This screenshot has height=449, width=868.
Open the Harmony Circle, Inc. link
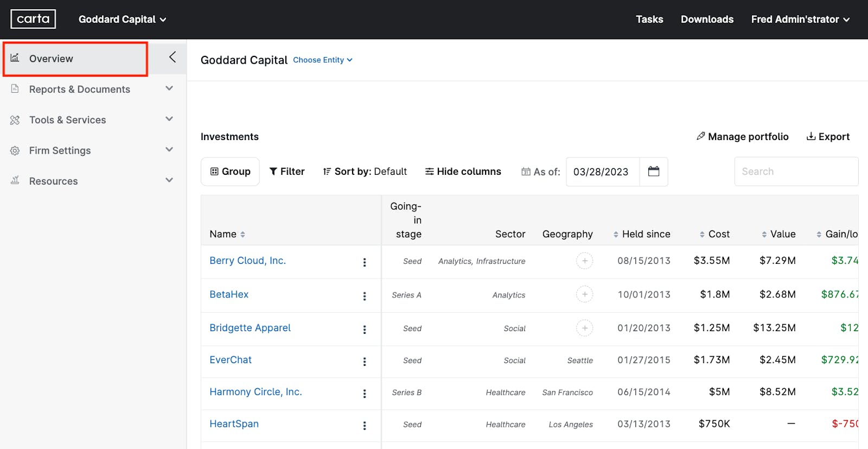[256, 392]
